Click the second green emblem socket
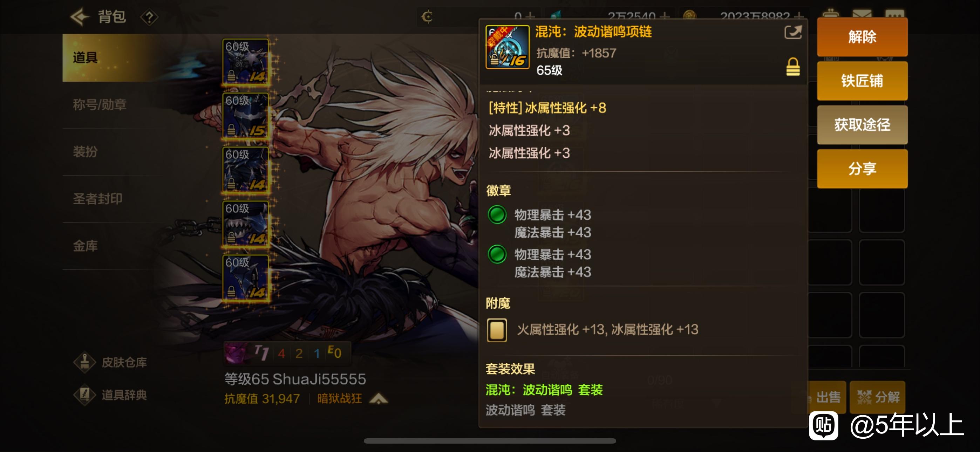The width and height of the screenshot is (980, 452). coord(497,254)
